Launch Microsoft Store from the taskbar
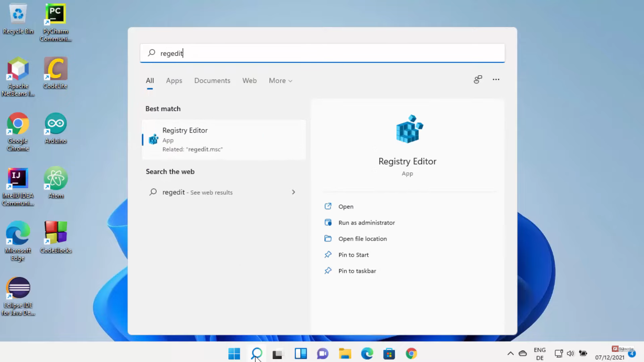Viewport: 644px width, 362px height. (389, 354)
